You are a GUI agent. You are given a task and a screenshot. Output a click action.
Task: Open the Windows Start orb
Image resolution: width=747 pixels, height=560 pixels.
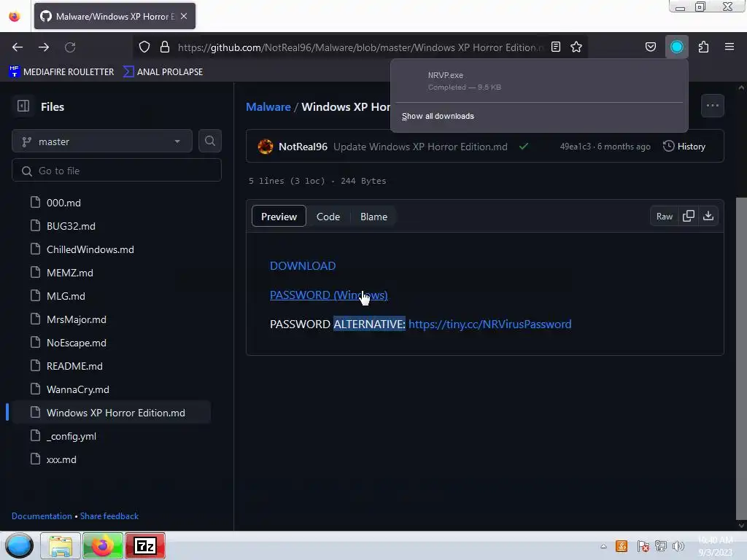point(19,545)
